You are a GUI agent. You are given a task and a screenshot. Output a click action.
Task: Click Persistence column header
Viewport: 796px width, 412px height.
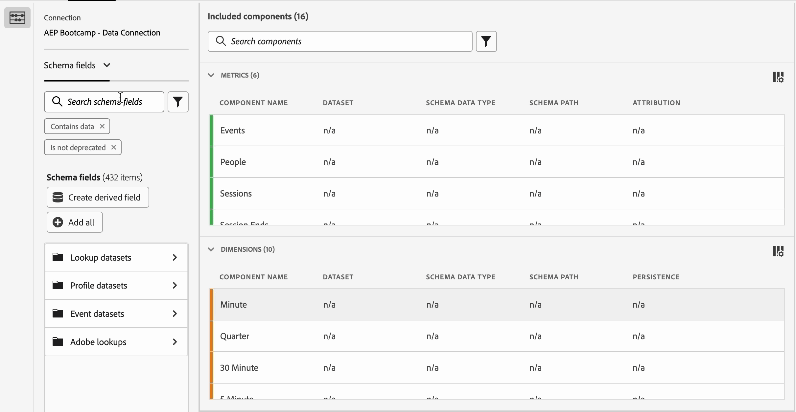656,277
